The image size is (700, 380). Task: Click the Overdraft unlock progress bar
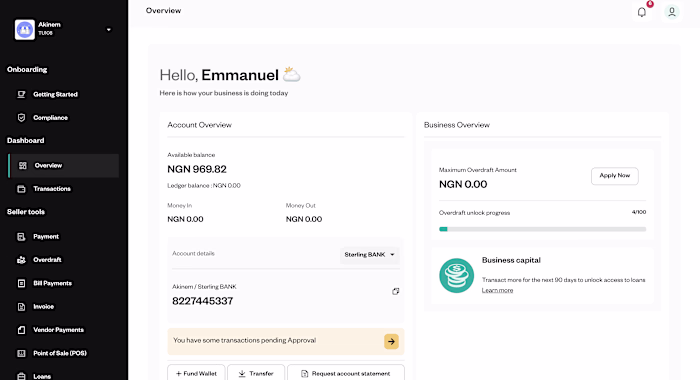click(x=542, y=229)
